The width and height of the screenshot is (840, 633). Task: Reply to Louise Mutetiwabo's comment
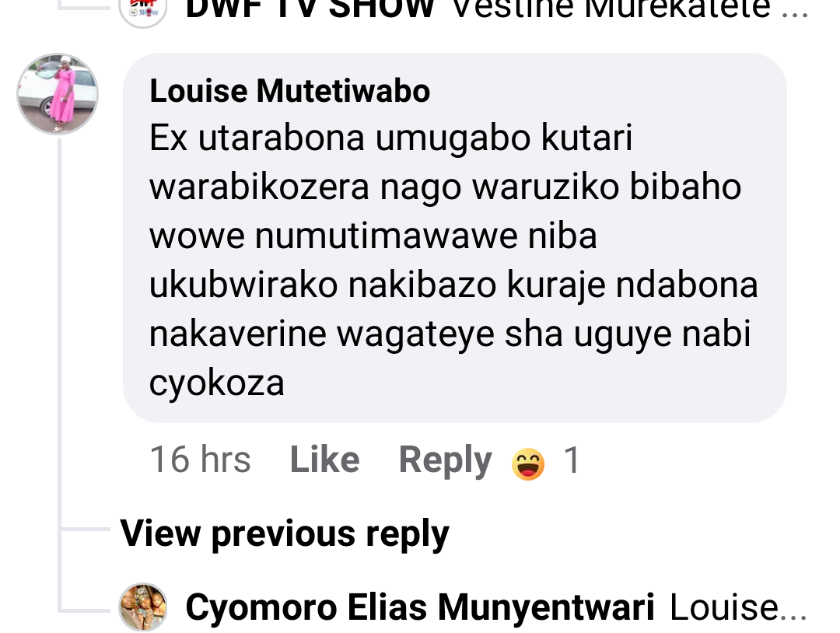(x=445, y=460)
